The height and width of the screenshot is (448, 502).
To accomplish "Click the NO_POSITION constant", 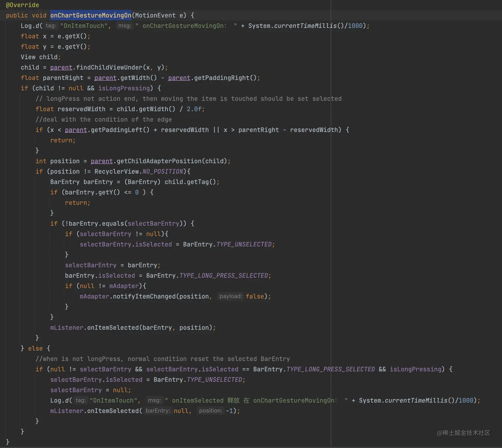I will [163, 172].
